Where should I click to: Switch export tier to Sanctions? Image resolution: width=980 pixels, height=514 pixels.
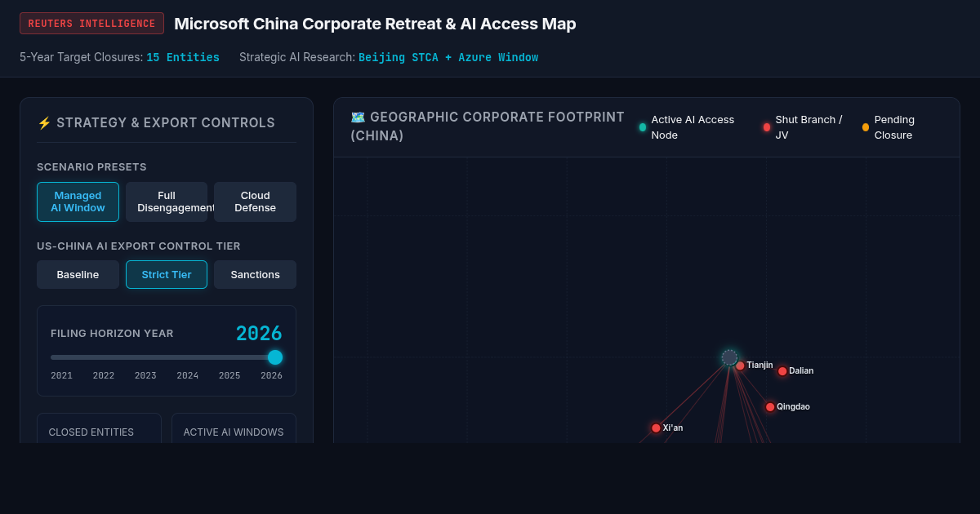(255, 275)
